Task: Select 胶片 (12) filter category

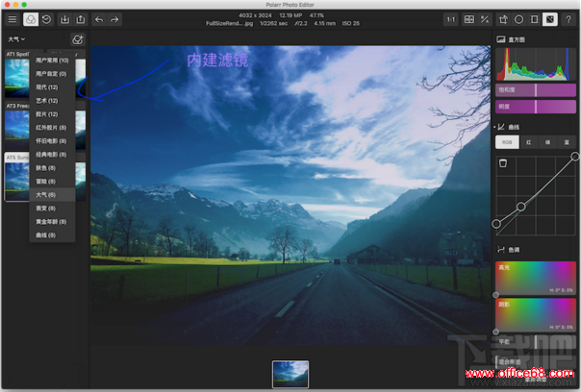Action: coord(52,114)
